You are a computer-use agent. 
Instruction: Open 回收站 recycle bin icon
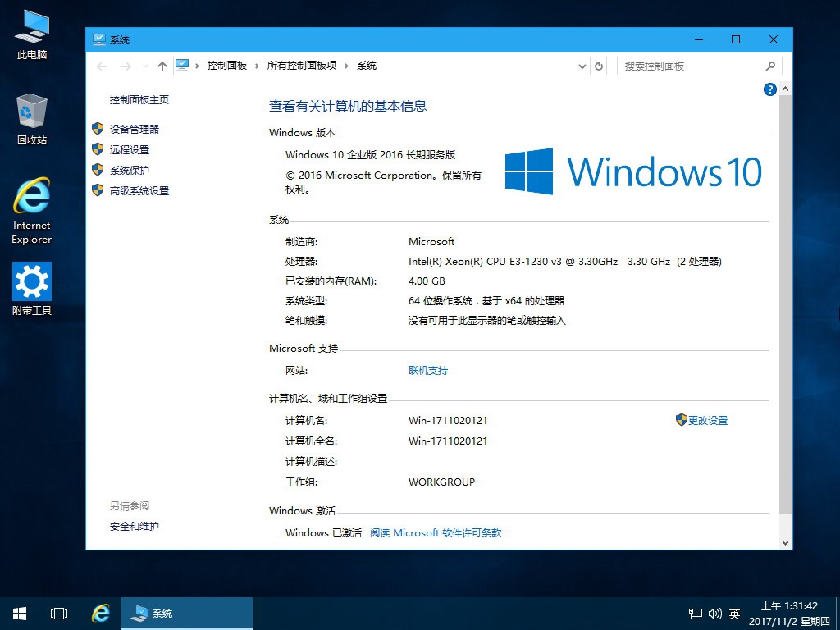32,119
